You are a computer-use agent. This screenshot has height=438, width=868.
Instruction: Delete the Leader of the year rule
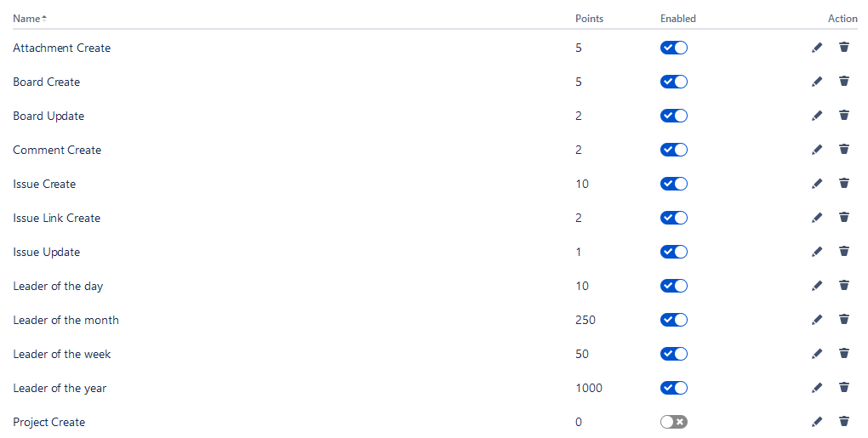point(844,388)
